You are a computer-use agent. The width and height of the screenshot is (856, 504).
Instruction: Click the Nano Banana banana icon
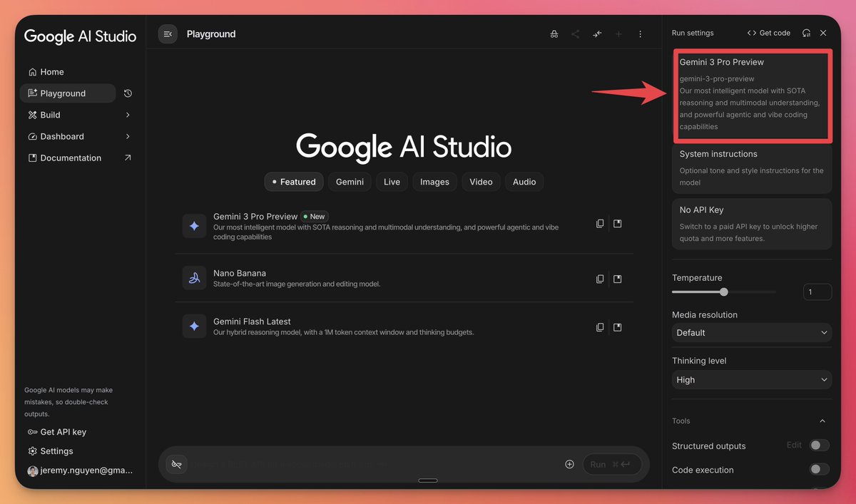(x=194, y=278)
